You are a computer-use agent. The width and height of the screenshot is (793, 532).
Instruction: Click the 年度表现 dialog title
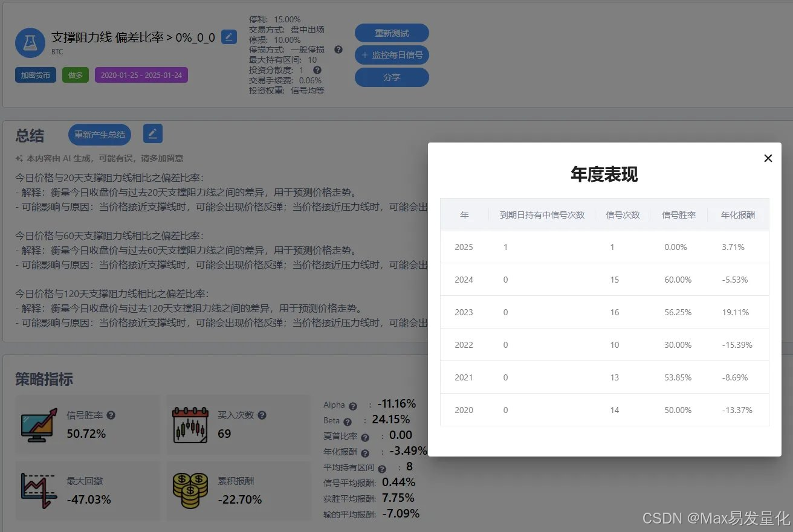click(604, 175)
